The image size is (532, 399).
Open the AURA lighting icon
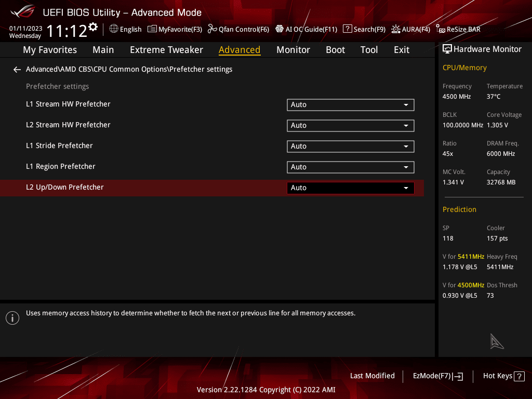point(395,29)
